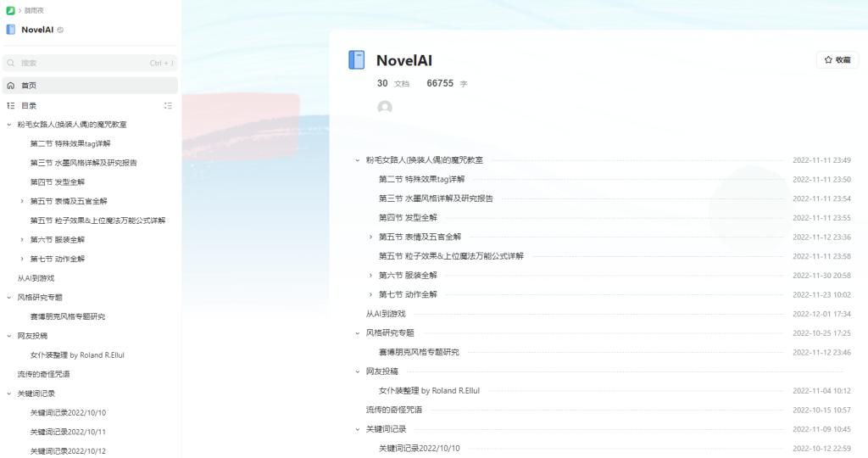Click the author avatar under document count
The height and width of the screenshot is (458, 868).
pyautogui.click(x=385, y=108)
